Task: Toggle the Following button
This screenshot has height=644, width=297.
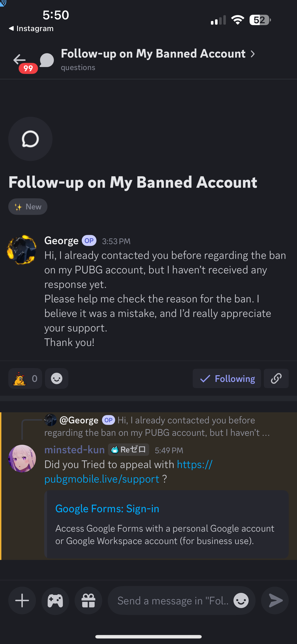Action: pyautogui.click(x=227, y=378)
